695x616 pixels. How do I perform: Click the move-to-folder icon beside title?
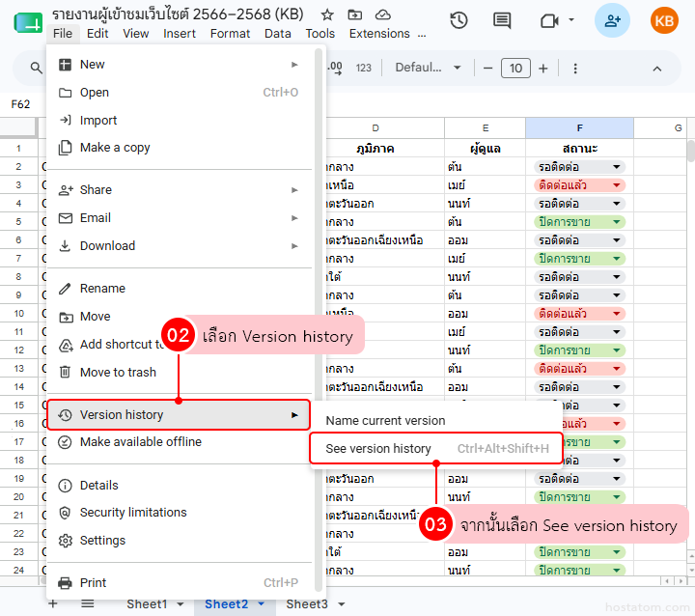354,15
